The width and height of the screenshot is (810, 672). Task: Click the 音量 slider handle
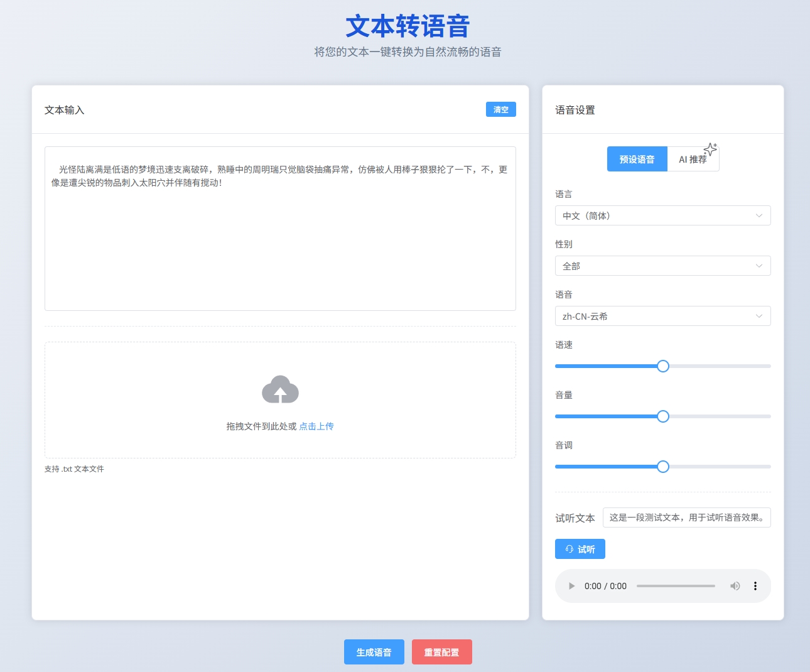(663, 416)
